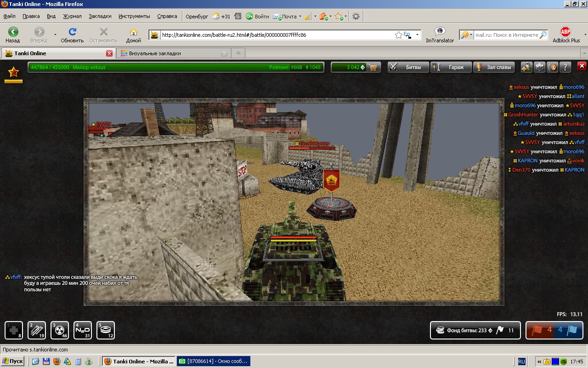
Task: Click the experience progress bar of xeksus
Action: (x=175, y=67)
